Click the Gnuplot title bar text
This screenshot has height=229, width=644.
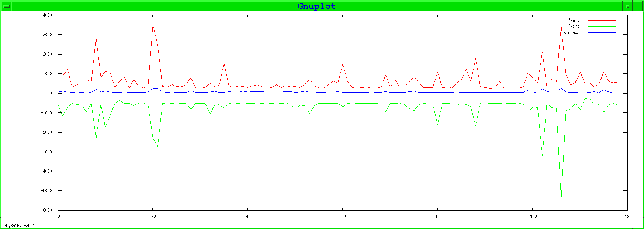coord(316,6)
